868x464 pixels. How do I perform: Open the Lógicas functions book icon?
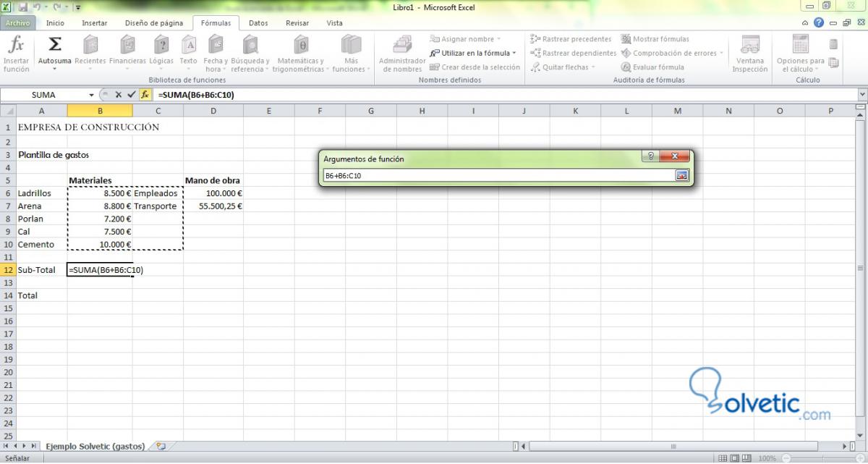(161, 45)
